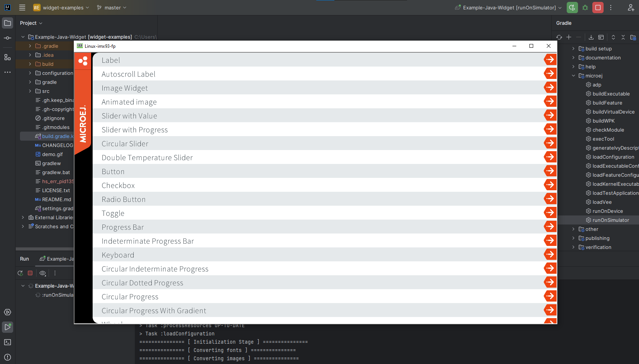Click the Debug bug icon

click(585, 8)
